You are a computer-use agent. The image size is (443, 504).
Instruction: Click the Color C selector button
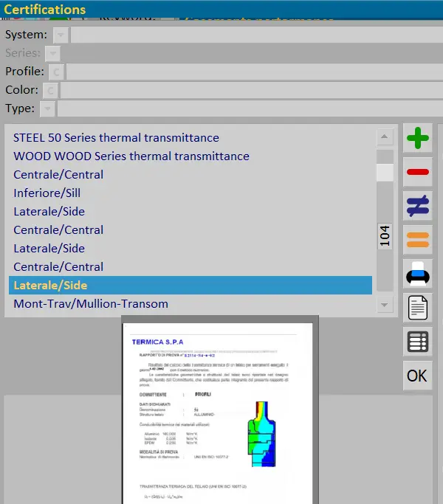coord(49,90)
